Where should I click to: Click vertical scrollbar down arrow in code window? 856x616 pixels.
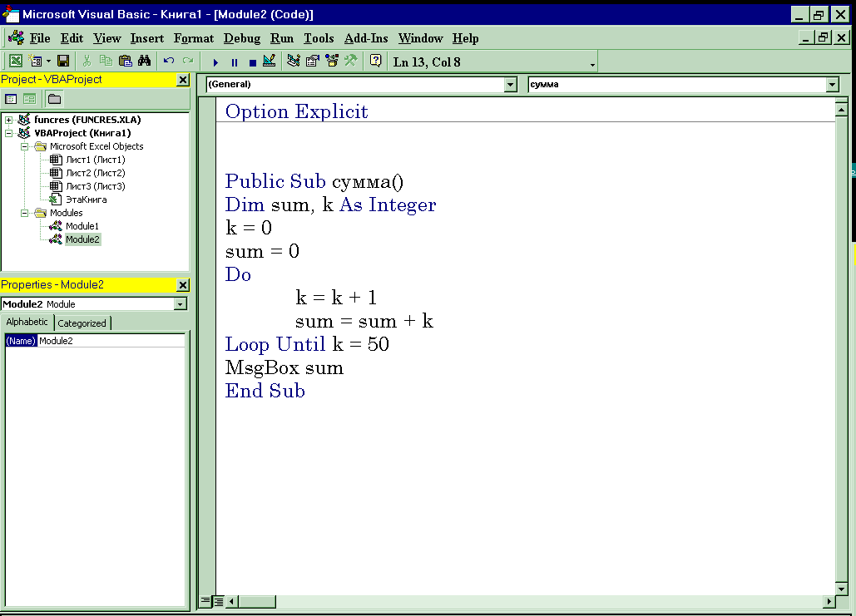[841, 589]
